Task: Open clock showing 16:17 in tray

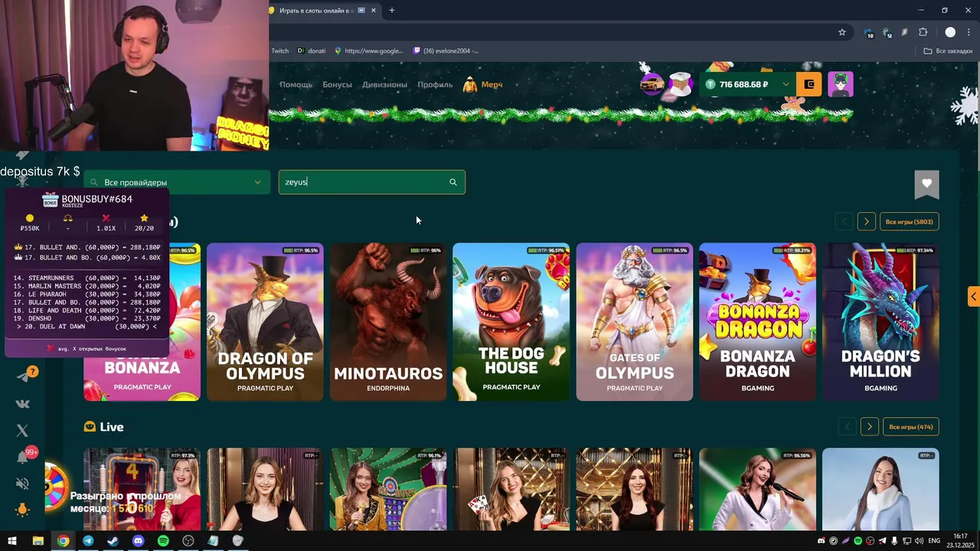Action: [x=960, y=540]
